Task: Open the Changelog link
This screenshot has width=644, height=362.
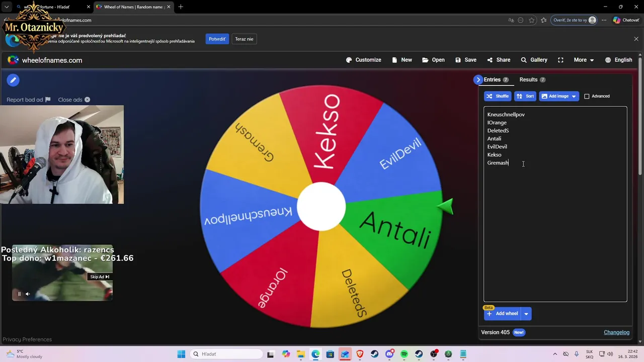Action: coord(616,332)
